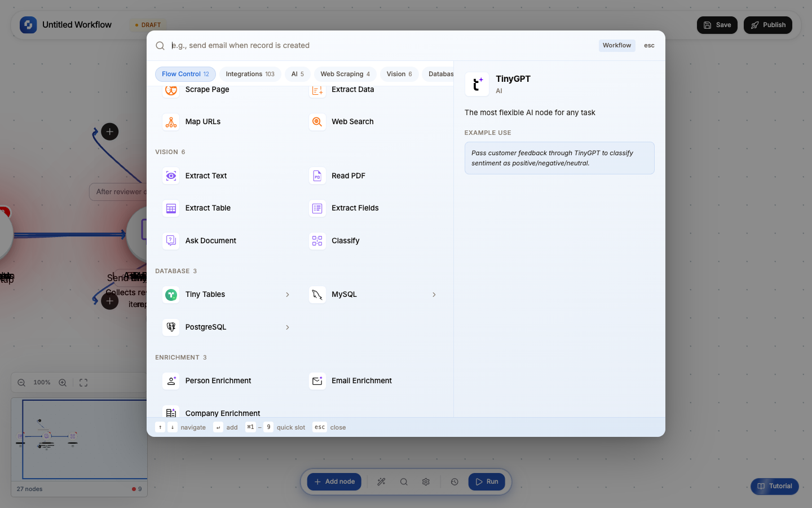Click the Scrape Page node icon
Viewport: 812px width, 508px height.
[171, 90]
